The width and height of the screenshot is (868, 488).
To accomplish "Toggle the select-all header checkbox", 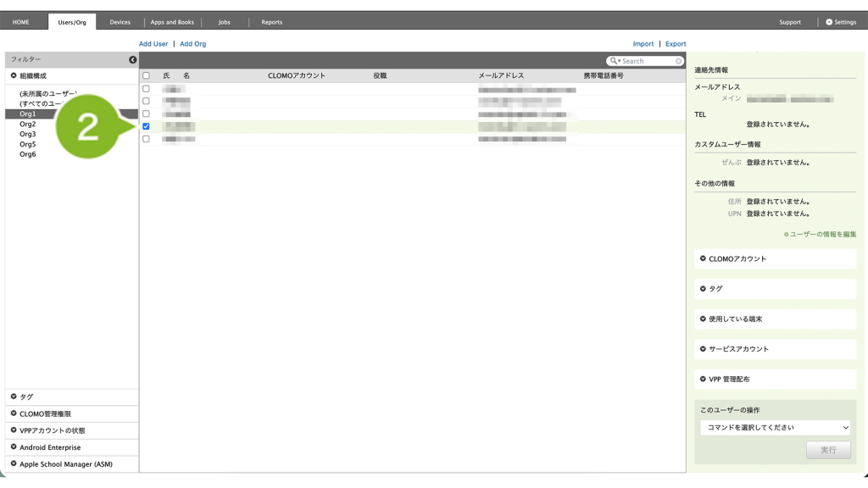I will (x=146, y=75).
